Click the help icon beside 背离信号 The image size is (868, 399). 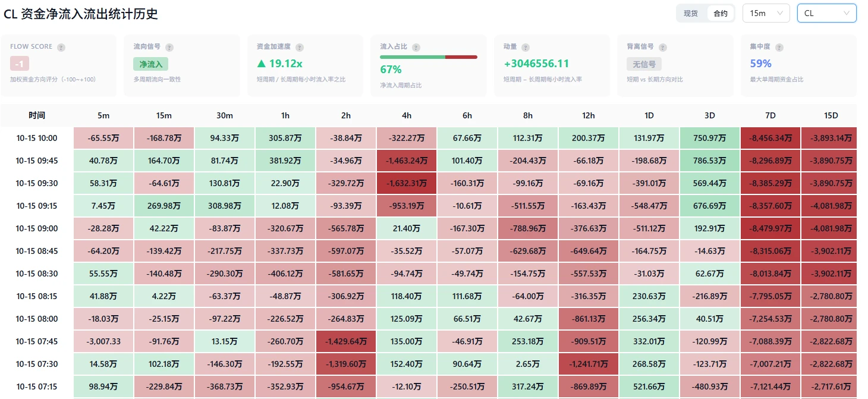click(x=663, y=47)
